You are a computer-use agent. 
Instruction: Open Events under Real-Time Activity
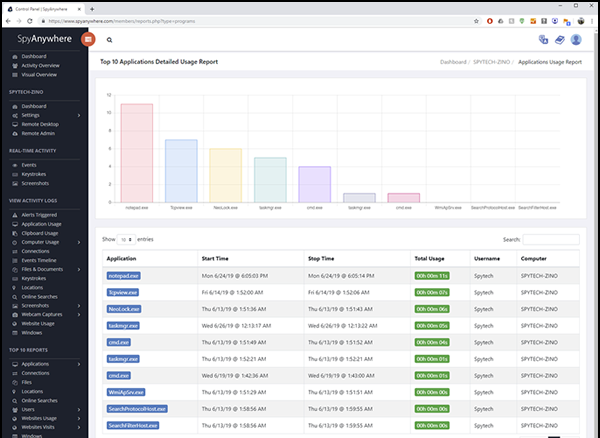click(29, 165)
